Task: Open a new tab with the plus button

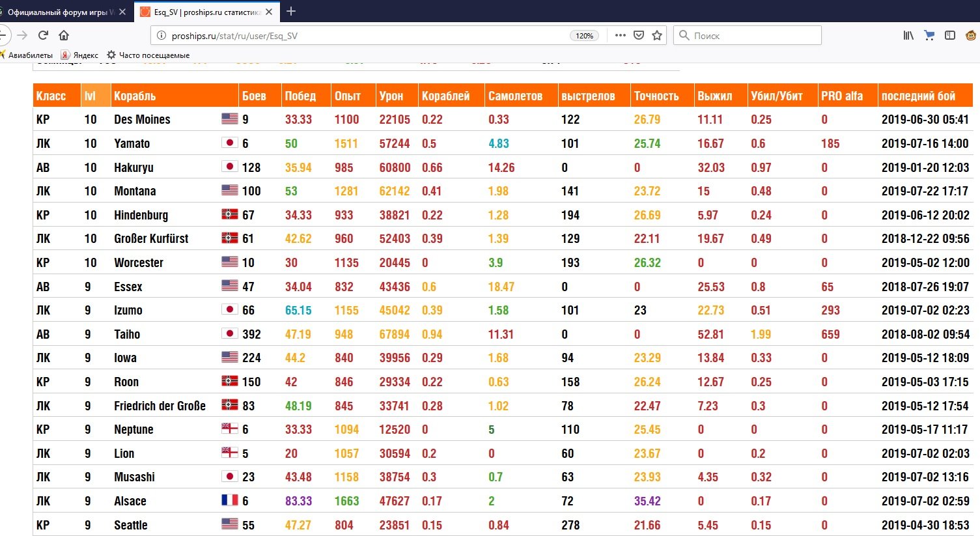Action: [x=291, y=11]
